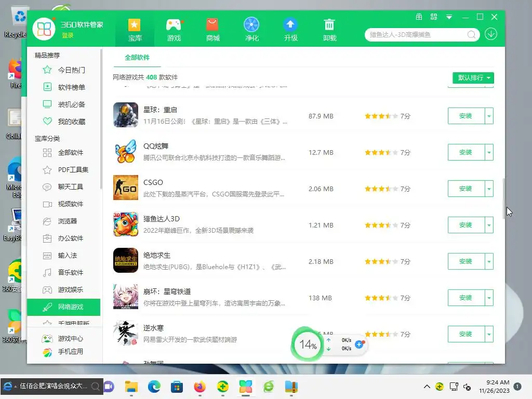Open the 净化 cleanup icon tab
Screen dimensions: 532x399
coord(252,30)
